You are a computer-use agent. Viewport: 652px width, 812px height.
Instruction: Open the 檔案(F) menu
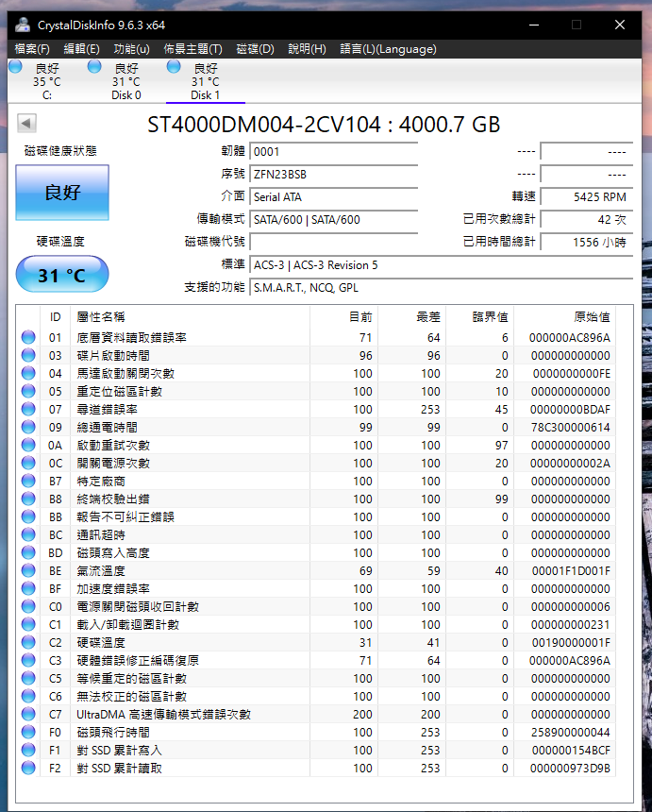[x=32, y=49]
